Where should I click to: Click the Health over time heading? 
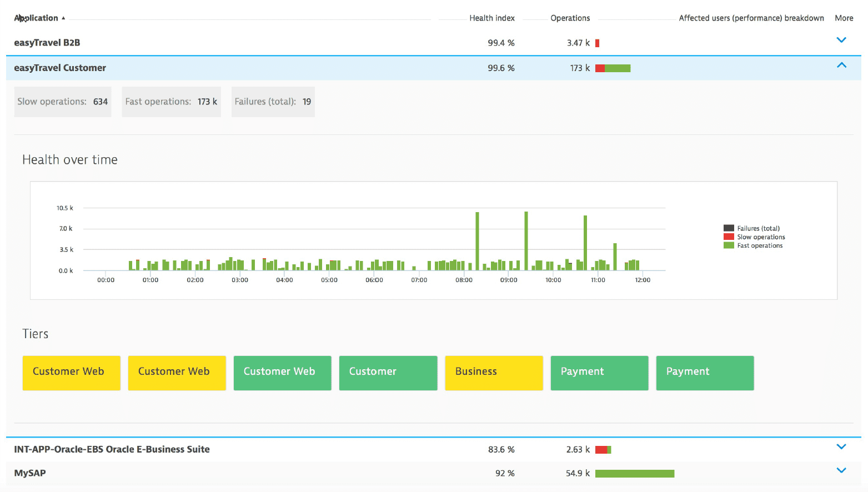(x=70, y=160)
